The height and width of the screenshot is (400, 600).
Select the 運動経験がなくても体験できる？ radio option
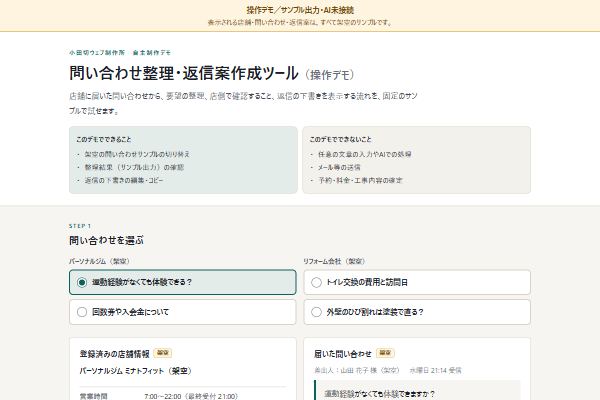coord(183,282)
